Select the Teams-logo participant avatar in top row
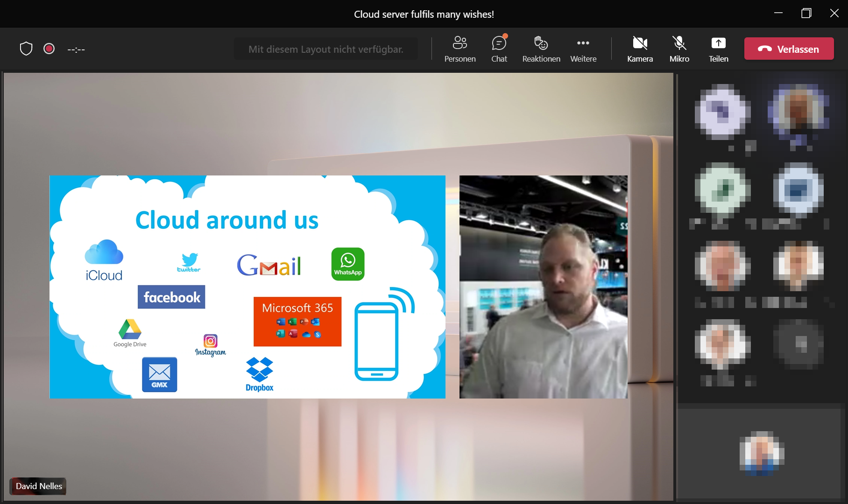Screen dimensions: 848x504 pos(722,112)
